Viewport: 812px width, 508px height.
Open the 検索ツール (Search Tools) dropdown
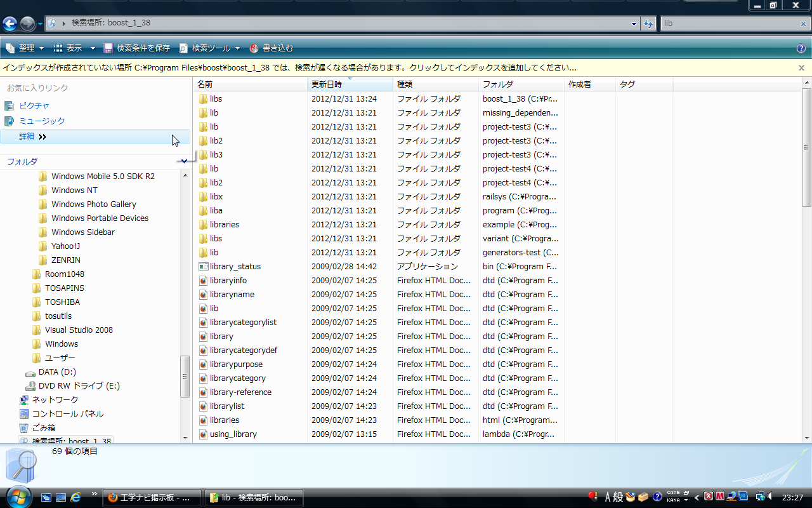tap(210, 48)
